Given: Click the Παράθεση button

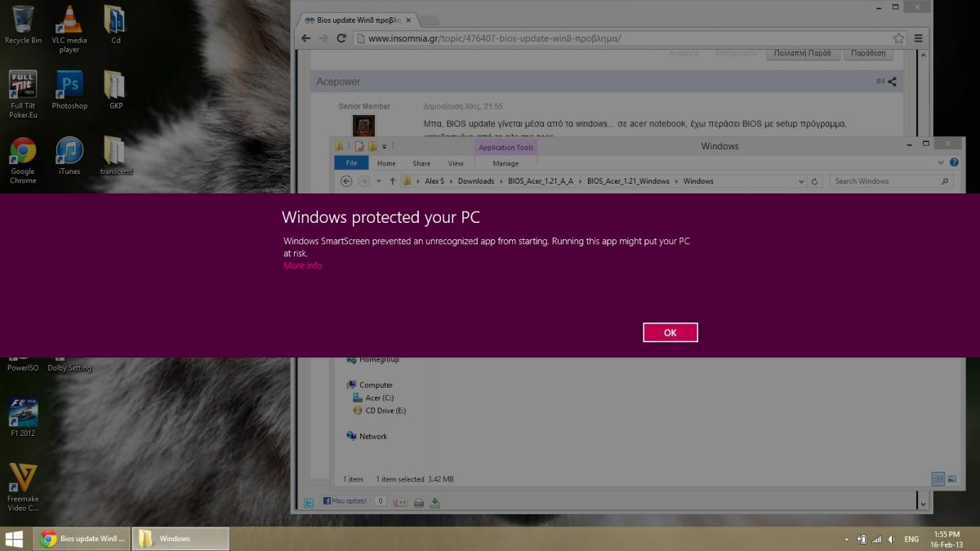Looking at the screenshot, I should tap(868, 53).
